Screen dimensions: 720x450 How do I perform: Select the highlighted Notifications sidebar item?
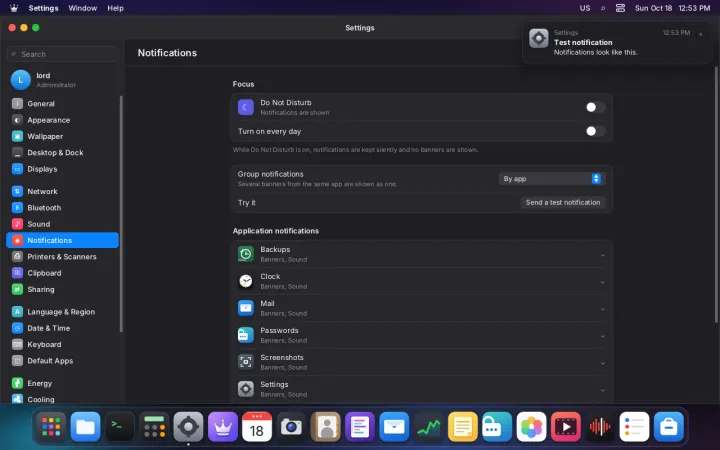pyautogui.click(x=62, y=240)
